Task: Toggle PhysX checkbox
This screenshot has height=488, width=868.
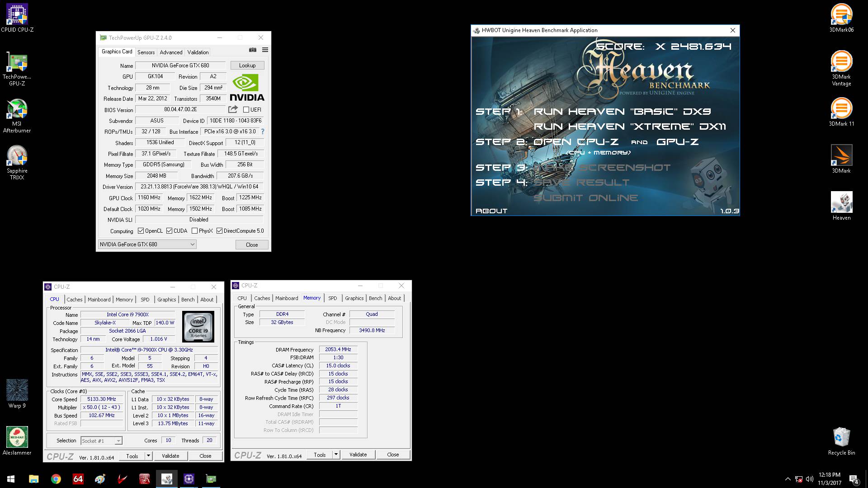Action: pyautogui.click(x=194, y=231)
